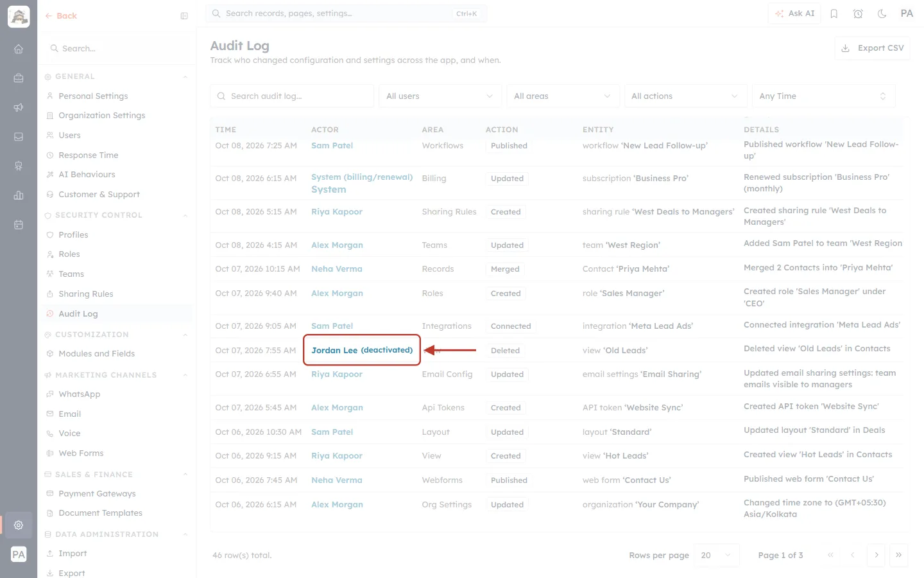This screenshot has height=578, width=924.
Task: Open WhatsApp in the sidebar
Action: click(x=79, y=394)
